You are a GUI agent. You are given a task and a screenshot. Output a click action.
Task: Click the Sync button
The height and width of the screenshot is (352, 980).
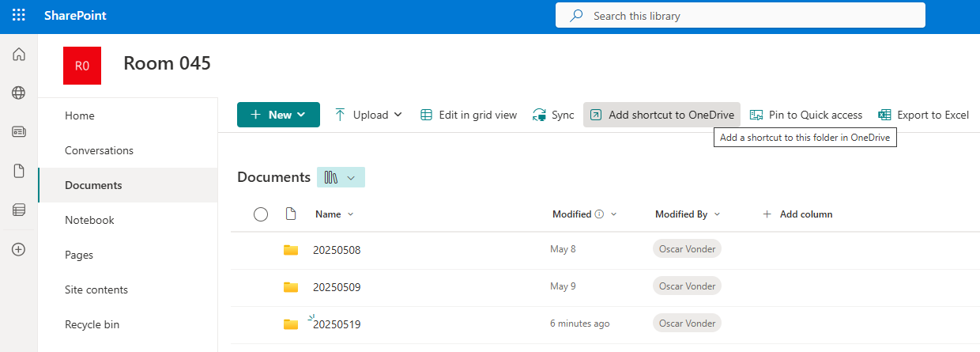(553, 115)
